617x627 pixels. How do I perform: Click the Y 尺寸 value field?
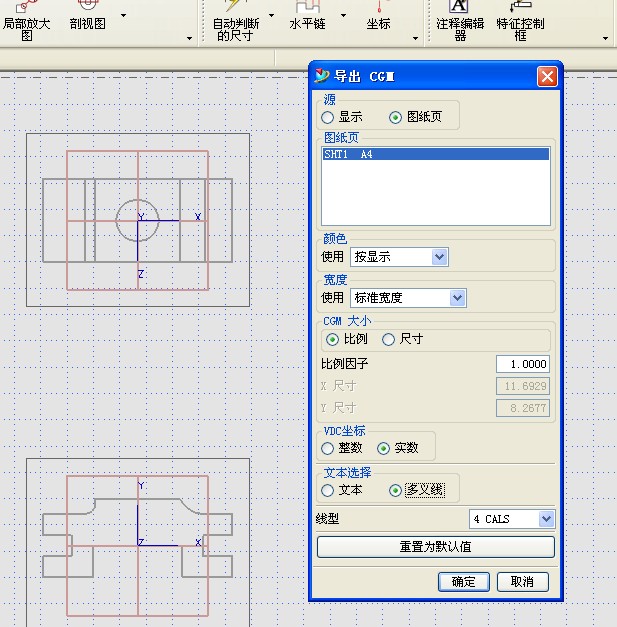pyautogui.click(x=523, y=408)
